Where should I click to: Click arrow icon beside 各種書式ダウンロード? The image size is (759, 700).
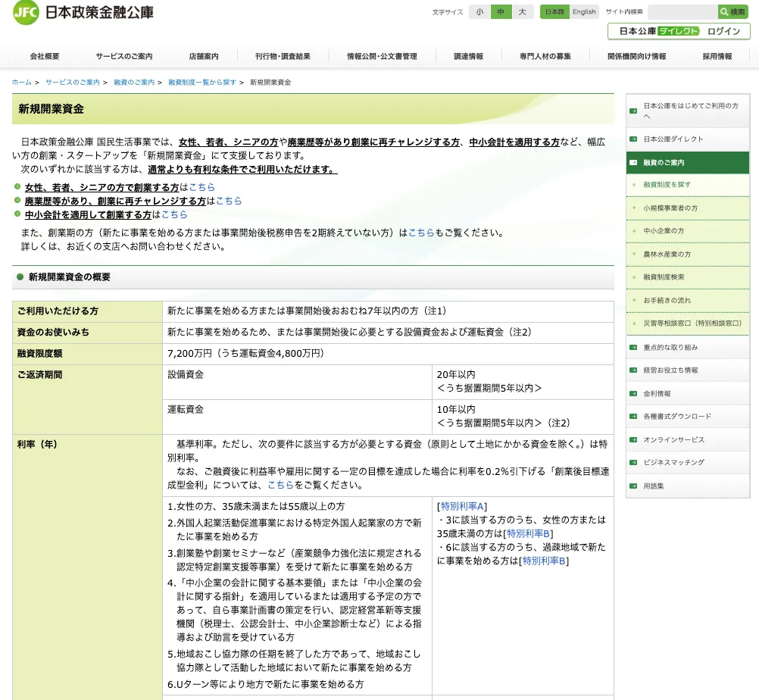[x=633, y=417]
